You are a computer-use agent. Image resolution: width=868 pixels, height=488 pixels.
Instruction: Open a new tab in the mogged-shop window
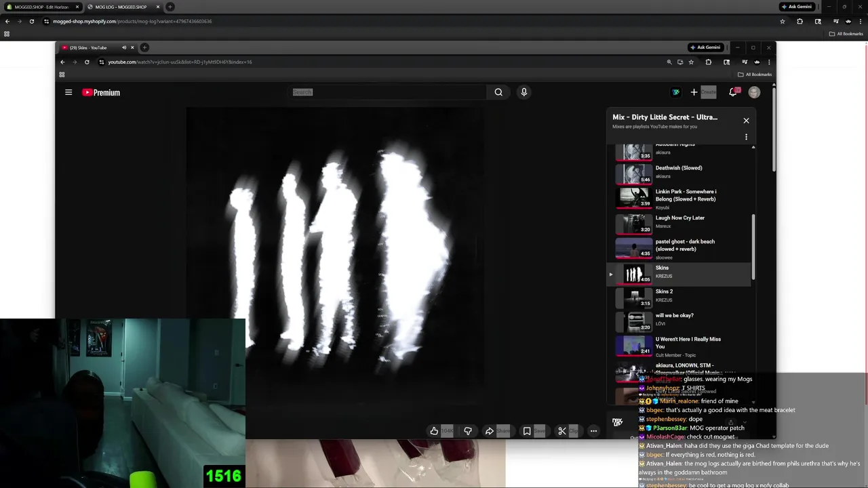pyautogui.click(x=170, y=7)
